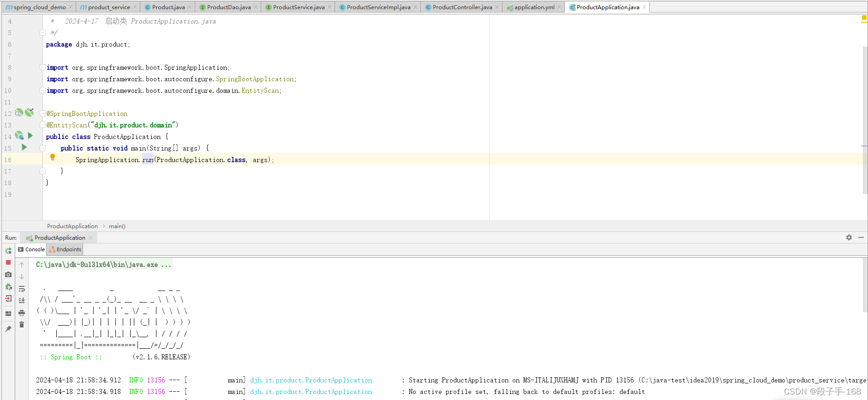Click run gutter arrow at line 14
Viewport: 868px width, 400px height.
(x=30, y=136)
